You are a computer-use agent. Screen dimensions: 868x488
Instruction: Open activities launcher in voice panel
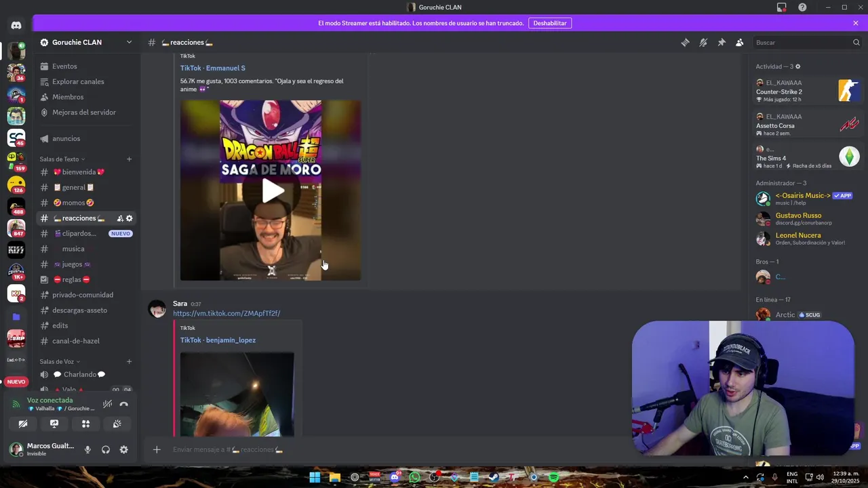pos(85,424)
